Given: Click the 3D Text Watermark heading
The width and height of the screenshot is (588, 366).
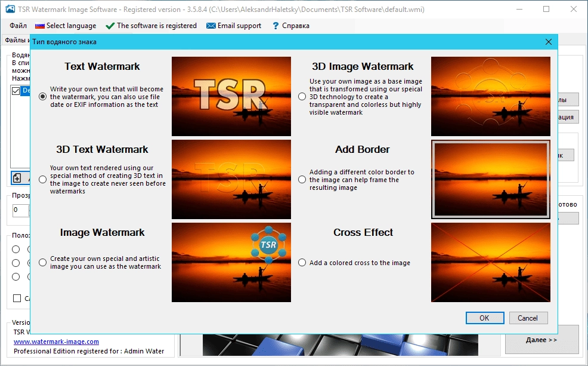Looking at the screenshot, I should click(102, 149).
